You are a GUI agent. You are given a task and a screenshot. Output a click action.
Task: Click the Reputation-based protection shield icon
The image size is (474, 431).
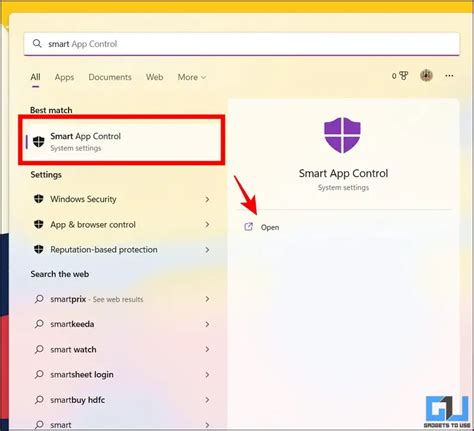pos(39,249)
